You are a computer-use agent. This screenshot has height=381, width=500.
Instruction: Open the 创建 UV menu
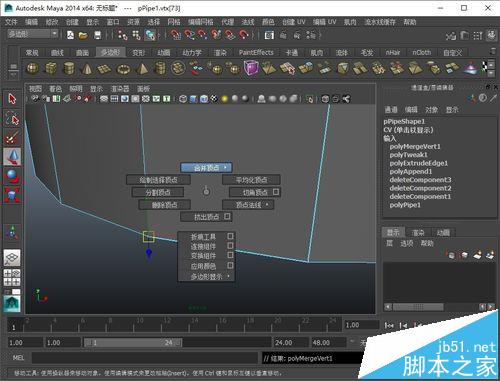294,22
